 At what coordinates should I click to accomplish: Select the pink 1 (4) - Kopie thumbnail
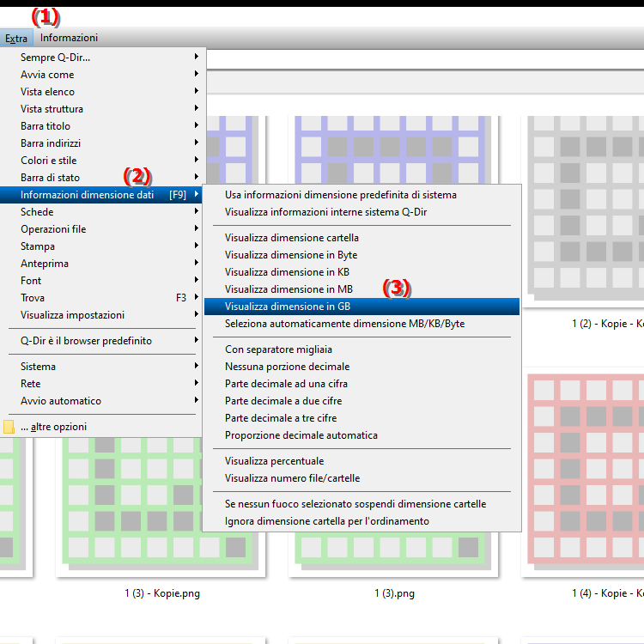pos(583,472)
